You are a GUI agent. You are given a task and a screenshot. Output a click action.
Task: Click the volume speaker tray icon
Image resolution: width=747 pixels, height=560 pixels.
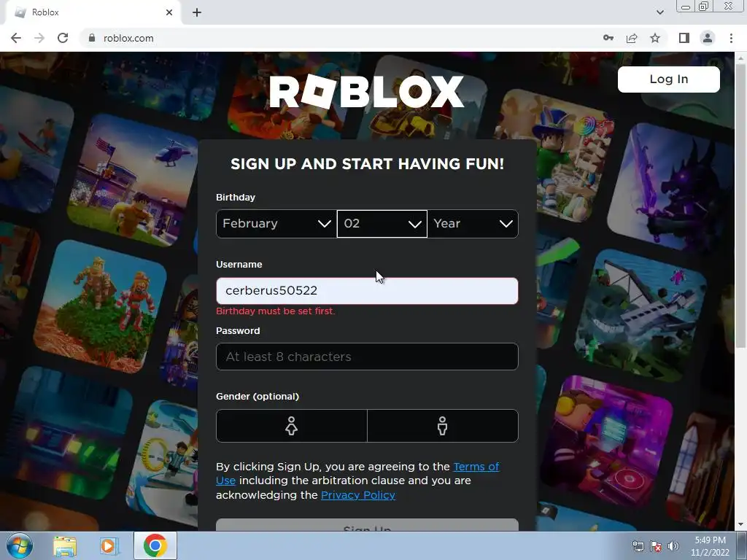tap(673, 546)
